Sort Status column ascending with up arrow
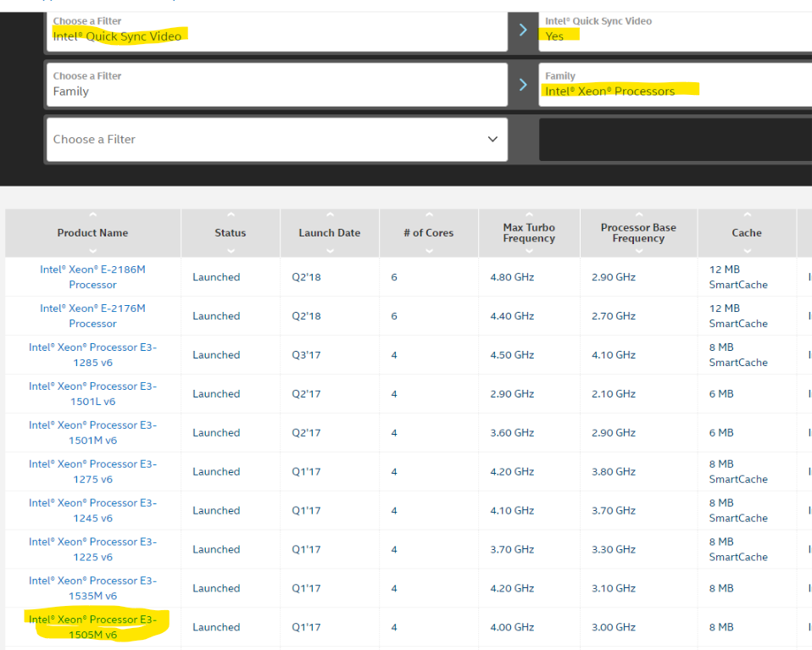The image size is (812, 650). click(x=231, y=214)
